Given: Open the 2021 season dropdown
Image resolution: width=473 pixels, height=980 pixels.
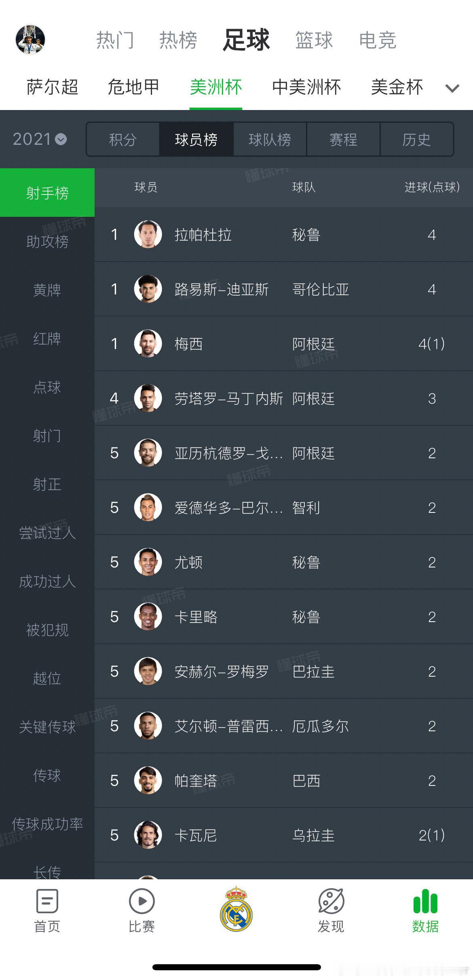Looking at the screenshot, I should click(x=40, y=140).
